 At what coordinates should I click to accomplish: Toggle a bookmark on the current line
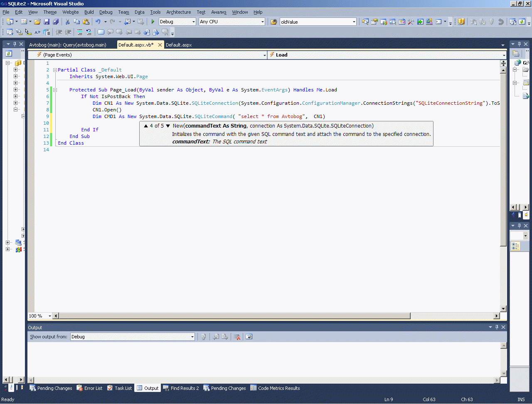101,32
